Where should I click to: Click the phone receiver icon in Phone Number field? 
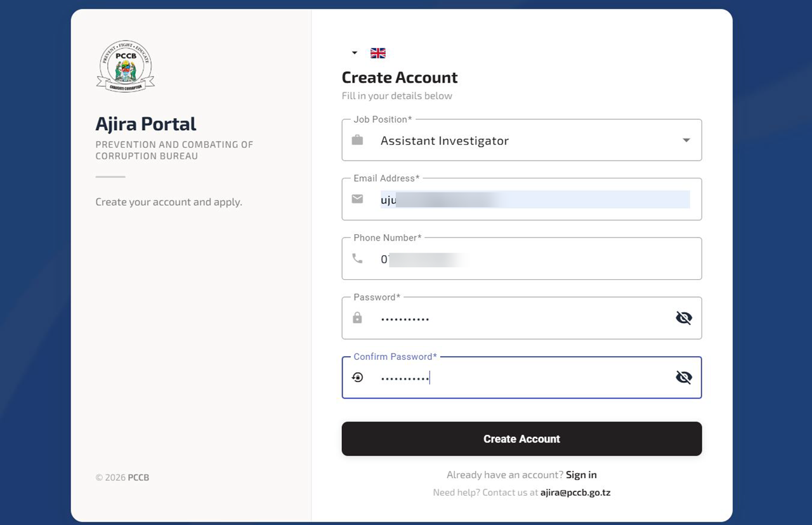(357, 258)
